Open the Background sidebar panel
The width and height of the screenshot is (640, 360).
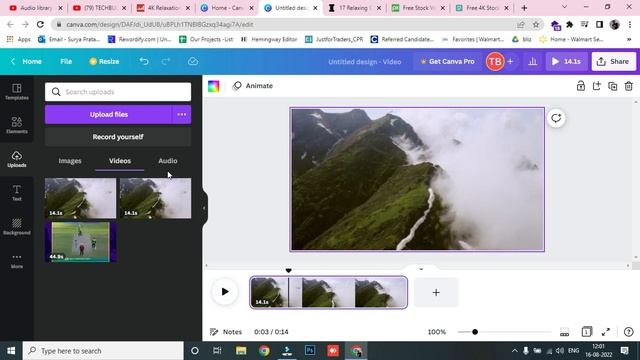pyautogui.click(x=17, y=227)
